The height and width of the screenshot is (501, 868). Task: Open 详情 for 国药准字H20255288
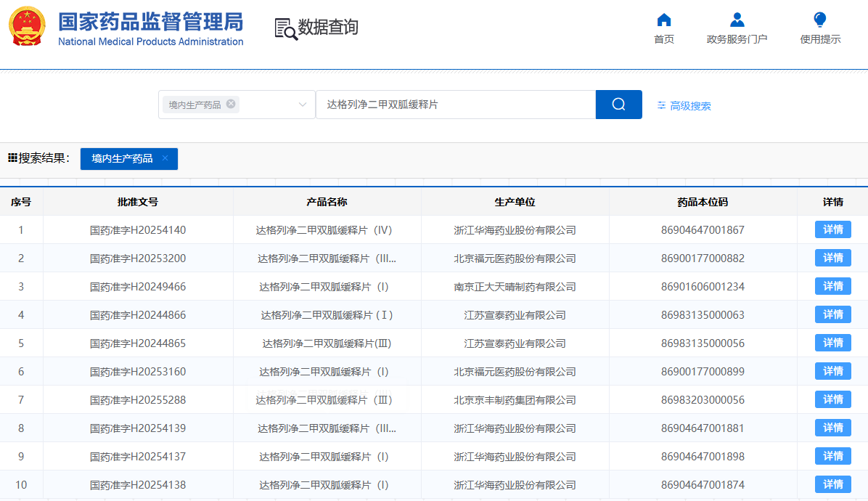832,399
